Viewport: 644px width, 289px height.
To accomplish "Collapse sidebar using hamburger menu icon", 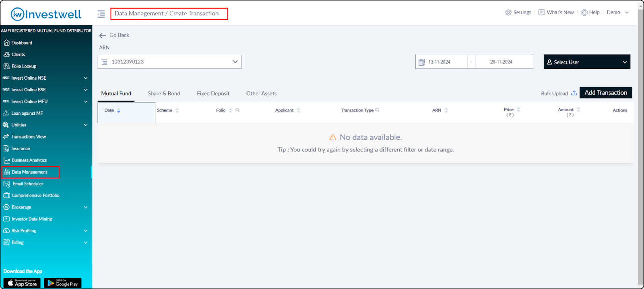I will coord(101,14).
